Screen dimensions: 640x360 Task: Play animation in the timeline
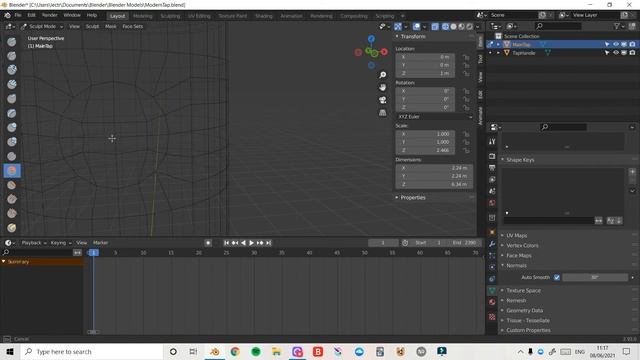pos(251,243)
